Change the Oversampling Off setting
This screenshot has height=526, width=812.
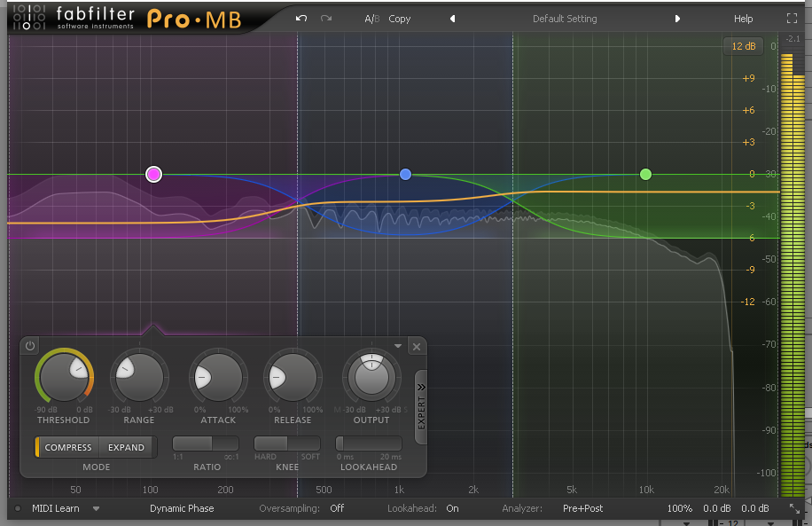pyautogui.click(x=337, y=508)
